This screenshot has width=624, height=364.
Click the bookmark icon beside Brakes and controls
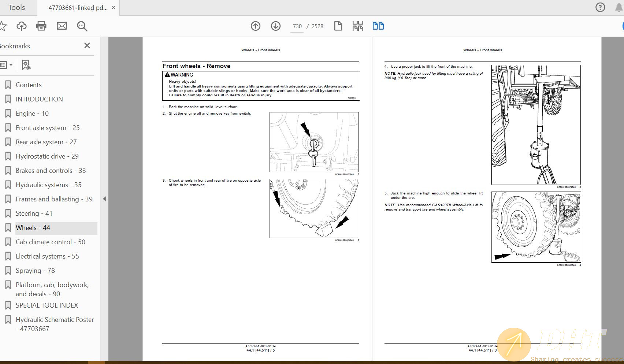pos(8,171)
